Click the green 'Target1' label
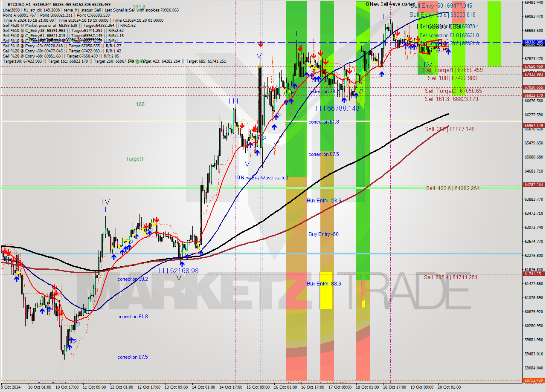Viewport: 546px width, 392px height. [x=134, y=159]
